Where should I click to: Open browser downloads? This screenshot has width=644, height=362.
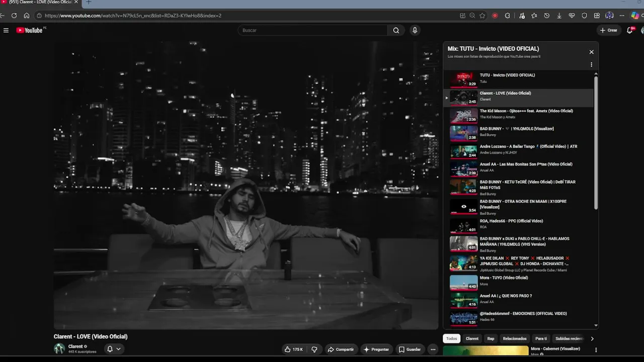pos(559,16)
